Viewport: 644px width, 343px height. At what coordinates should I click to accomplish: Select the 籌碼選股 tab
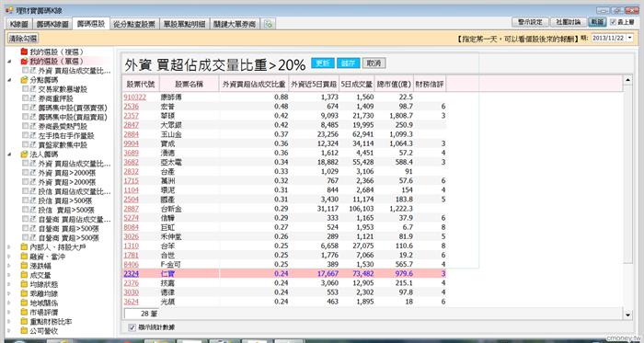point(91,24)
